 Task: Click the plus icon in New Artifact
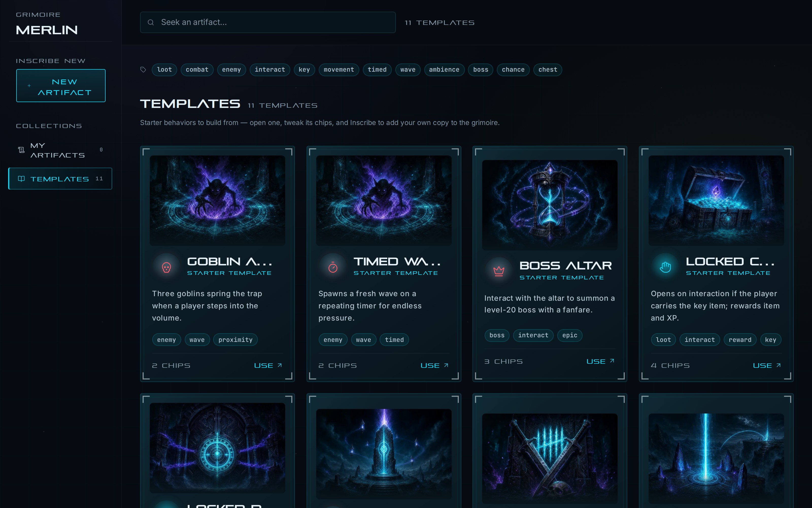point(29,86)
